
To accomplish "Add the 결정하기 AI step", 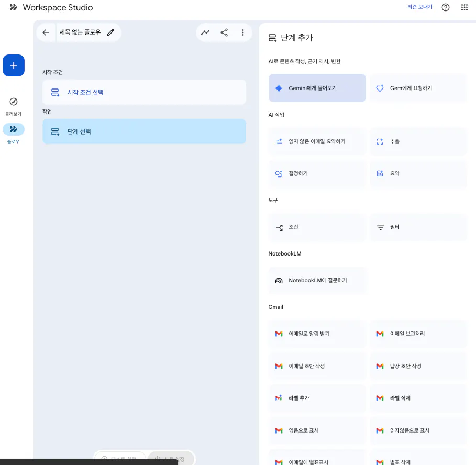I will click(x=317, y=174).
